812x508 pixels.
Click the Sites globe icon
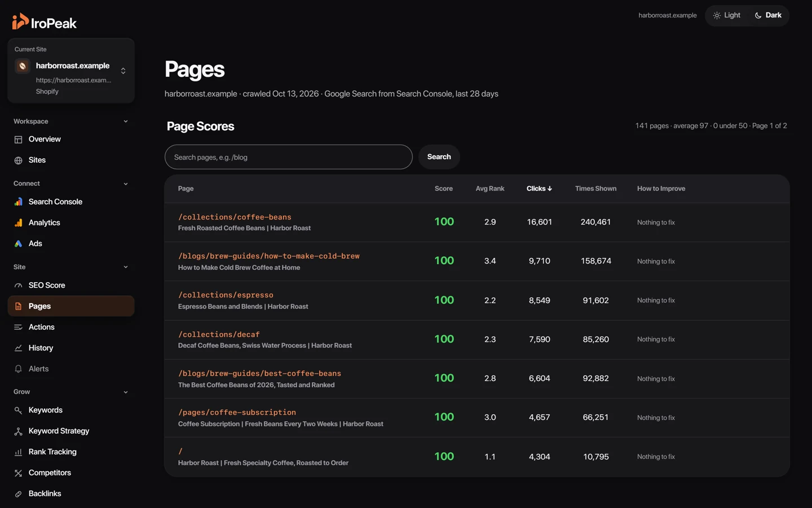[18, 160]
